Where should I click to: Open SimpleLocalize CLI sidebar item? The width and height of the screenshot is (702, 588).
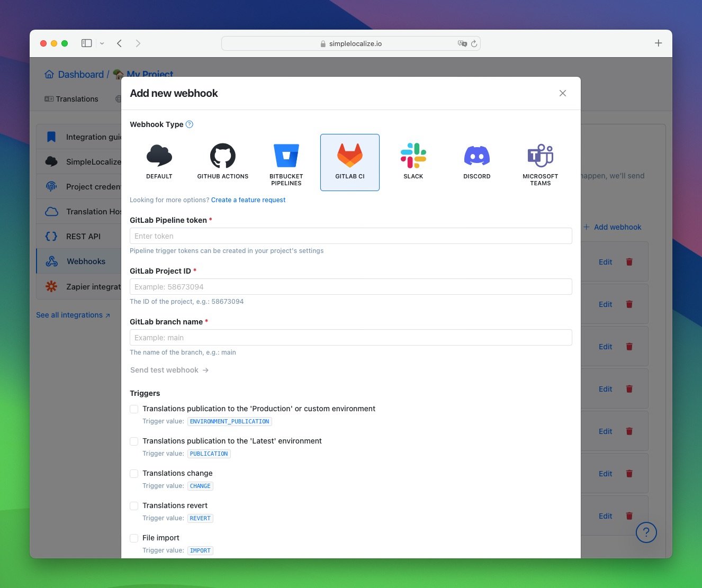pyautogui.click(x=79, y=162)
